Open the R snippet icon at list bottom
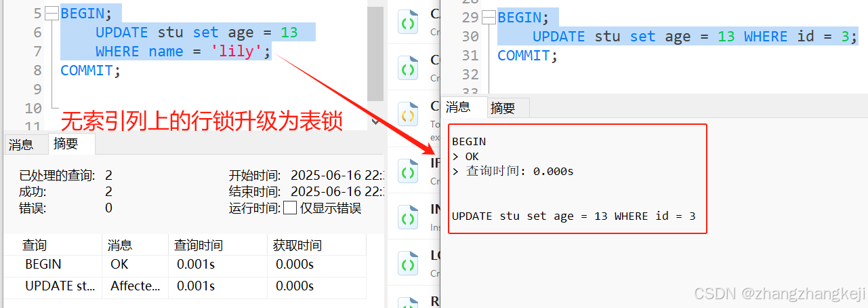 [x=408, y=303]
